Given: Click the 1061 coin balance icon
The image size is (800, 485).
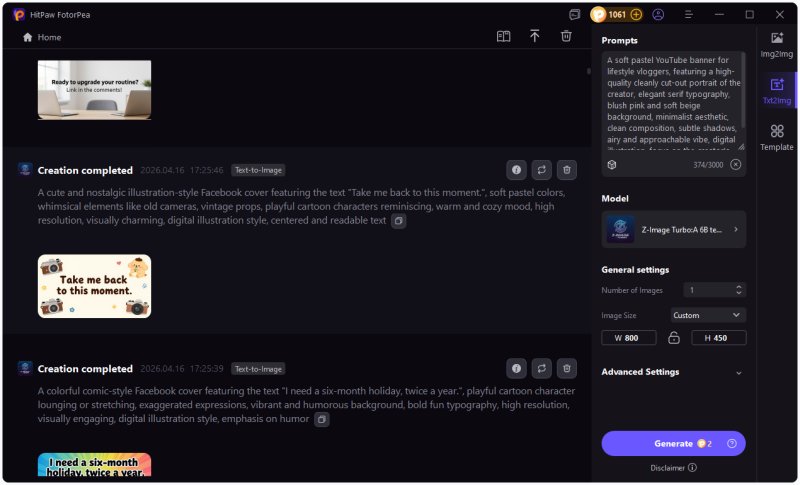Looking at the screenshot, I should [x=598, y=15].
